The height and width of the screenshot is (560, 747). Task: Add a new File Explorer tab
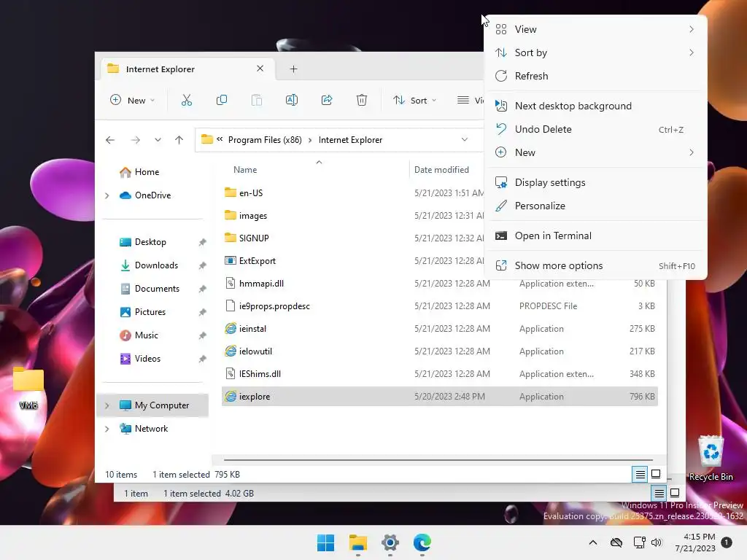click(293, 69)
